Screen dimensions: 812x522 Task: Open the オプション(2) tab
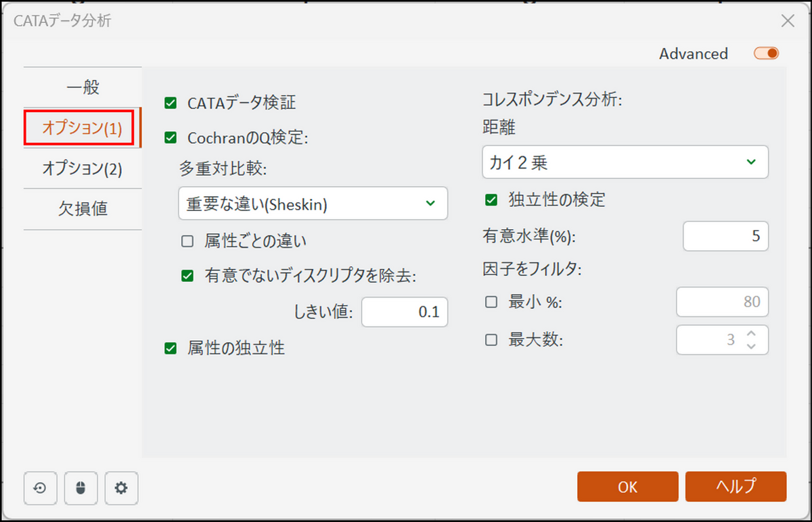(x=83, y=168)
